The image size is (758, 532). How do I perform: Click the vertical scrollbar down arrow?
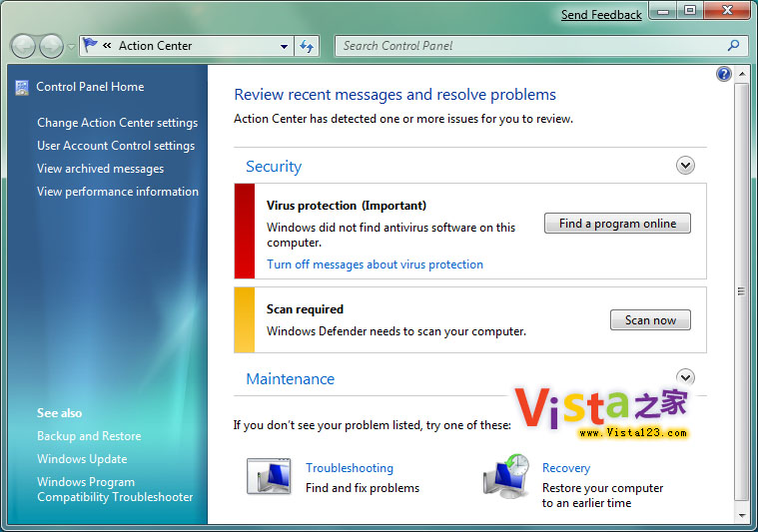point(740,514)
